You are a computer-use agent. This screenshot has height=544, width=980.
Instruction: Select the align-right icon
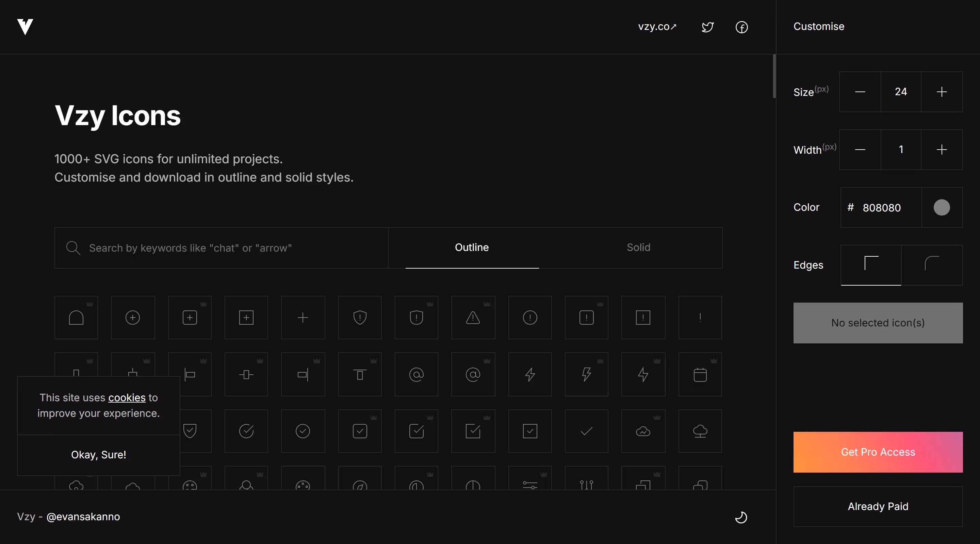point(303,374)
